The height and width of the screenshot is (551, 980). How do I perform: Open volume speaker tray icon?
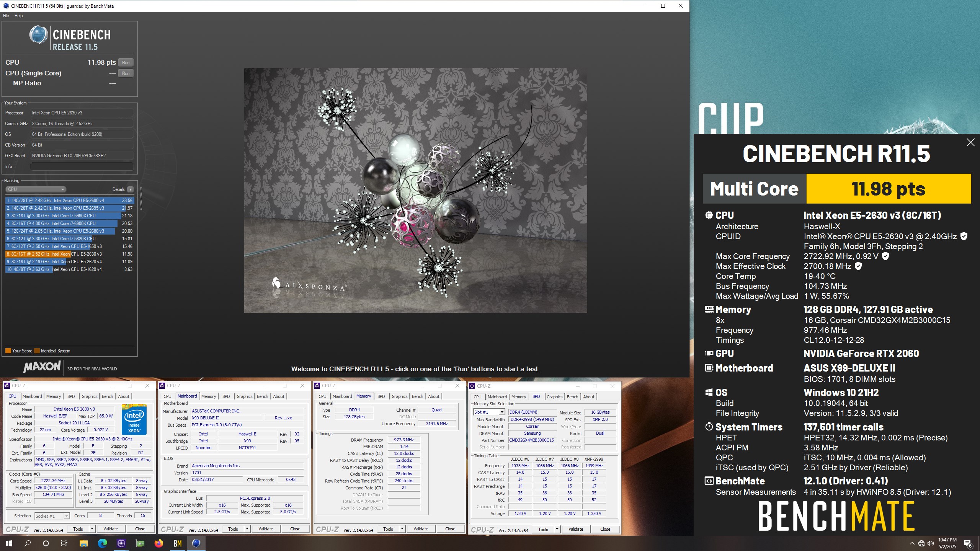click(x=931, y=543)
